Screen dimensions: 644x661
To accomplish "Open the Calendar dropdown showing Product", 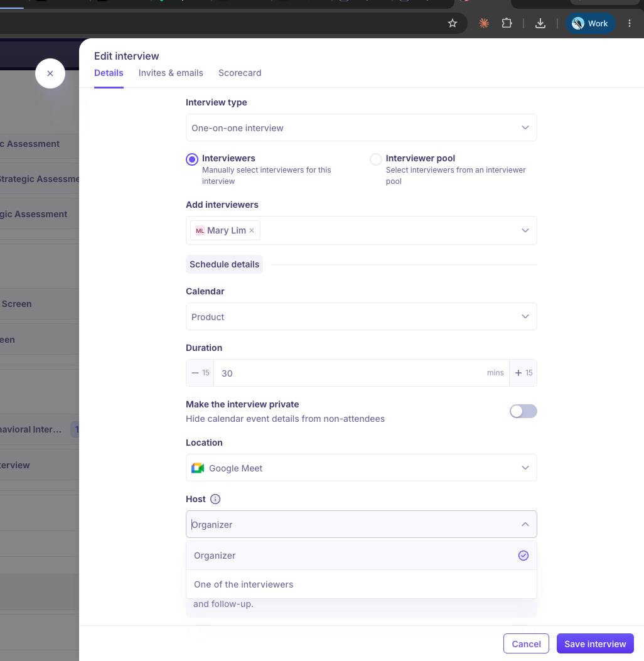I will 361,316.
